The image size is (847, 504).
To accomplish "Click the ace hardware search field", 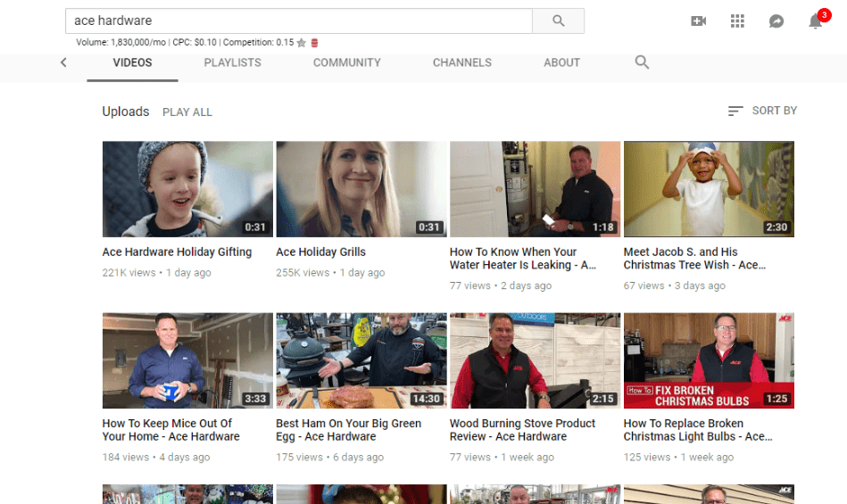I will tap(299, 21).
